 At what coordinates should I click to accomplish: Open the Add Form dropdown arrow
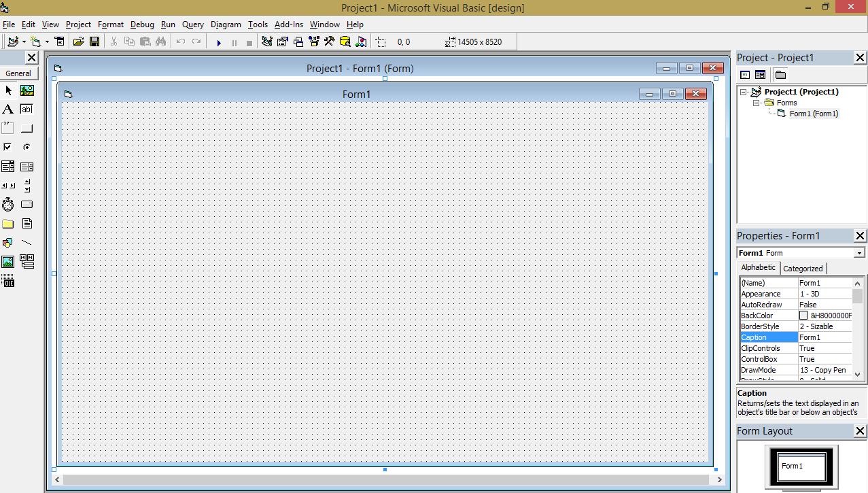coord(47,41)
